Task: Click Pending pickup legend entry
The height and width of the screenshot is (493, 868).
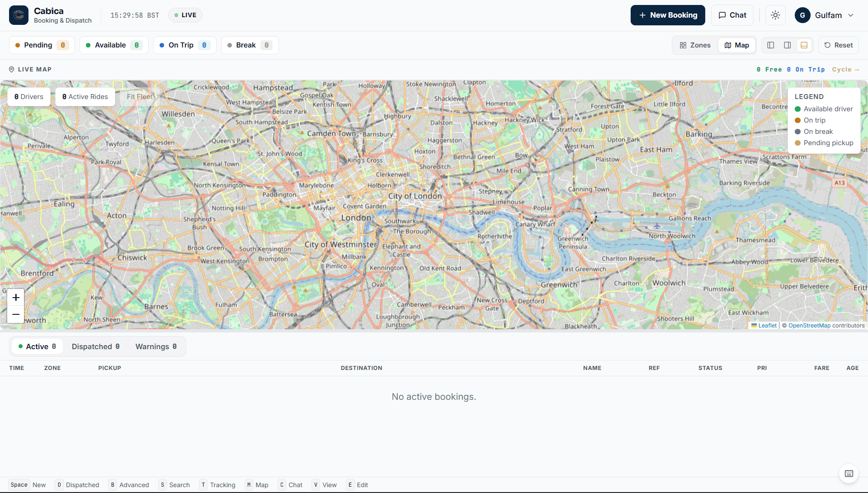Action: pyautogui.click(x=824, y=143)
